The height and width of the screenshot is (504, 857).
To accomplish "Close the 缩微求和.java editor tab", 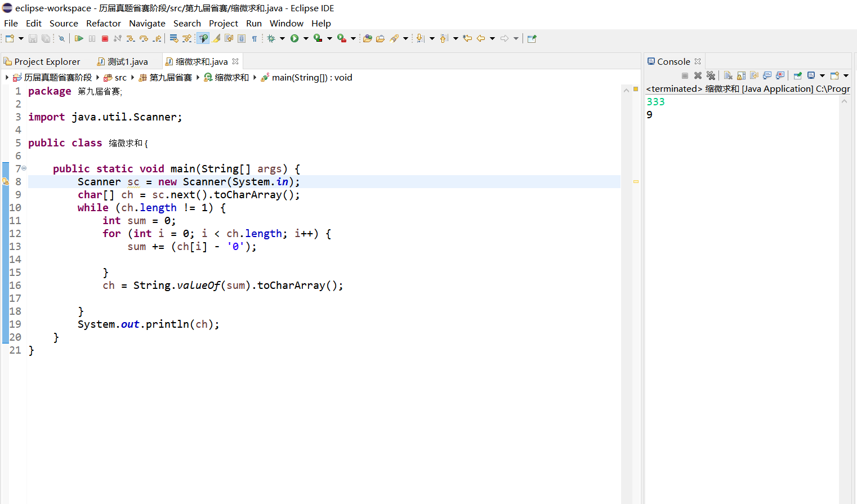I will click(235, 61).
